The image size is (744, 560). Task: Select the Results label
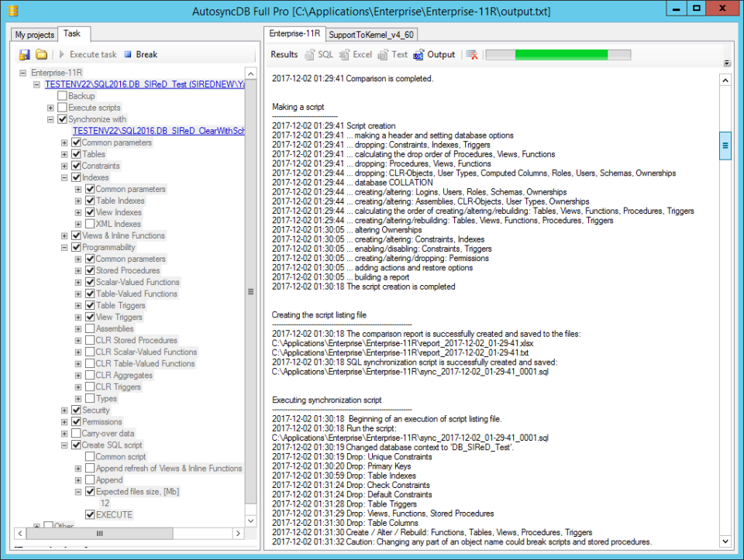pos(284,54)
